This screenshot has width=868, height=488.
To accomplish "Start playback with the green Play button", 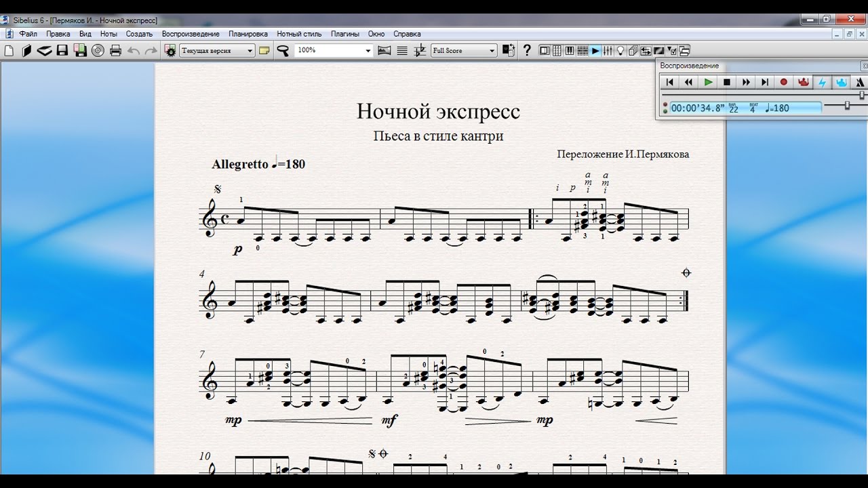I will (x=708, y=82).
